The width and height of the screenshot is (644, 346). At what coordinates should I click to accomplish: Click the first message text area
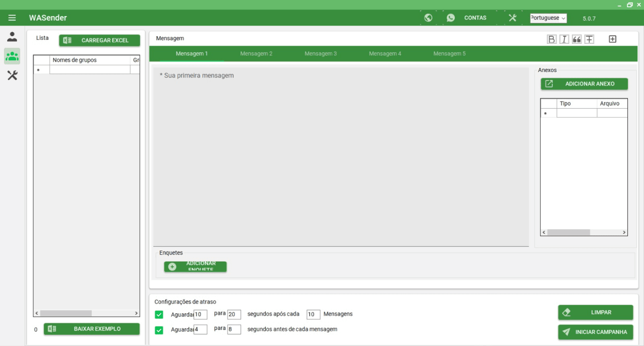341,157
